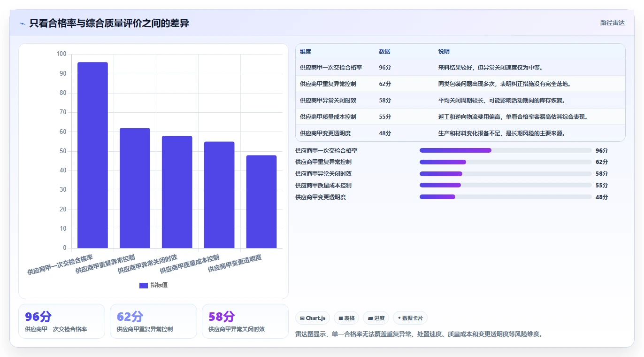Click the description starting 来料结果较好
Screen dimensions: 644x357
click(x=491, y=68)
